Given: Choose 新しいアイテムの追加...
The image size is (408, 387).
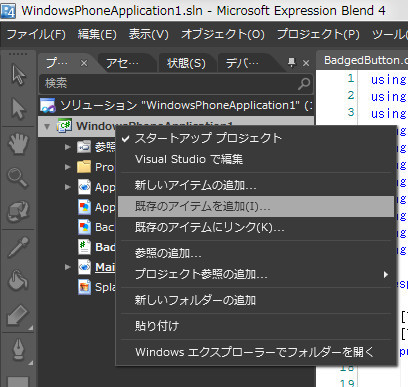Looking at the screenshot, I should [x=255, y=185].
